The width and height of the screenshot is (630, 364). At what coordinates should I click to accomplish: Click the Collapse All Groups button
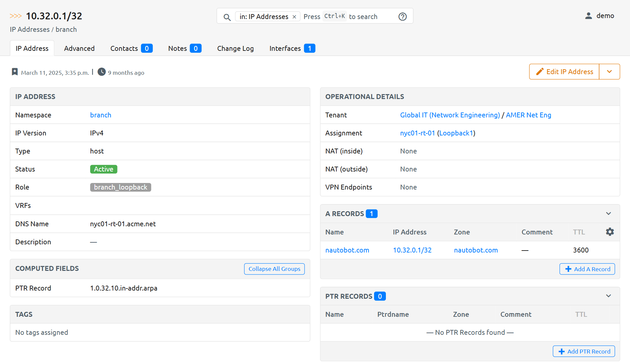(274, 269)
